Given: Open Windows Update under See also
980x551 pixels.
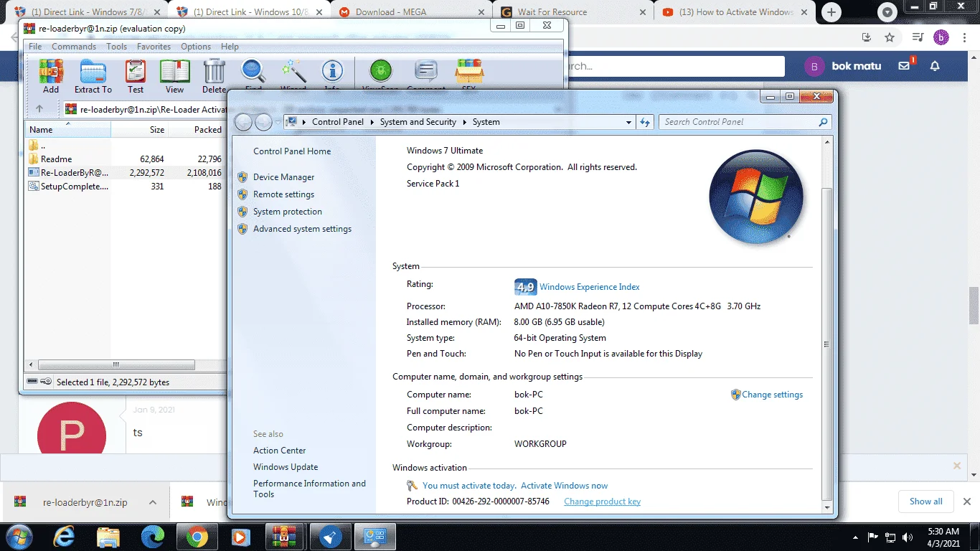Looking at the screenshot, I should pyautogui.click(x=285, y=467).
